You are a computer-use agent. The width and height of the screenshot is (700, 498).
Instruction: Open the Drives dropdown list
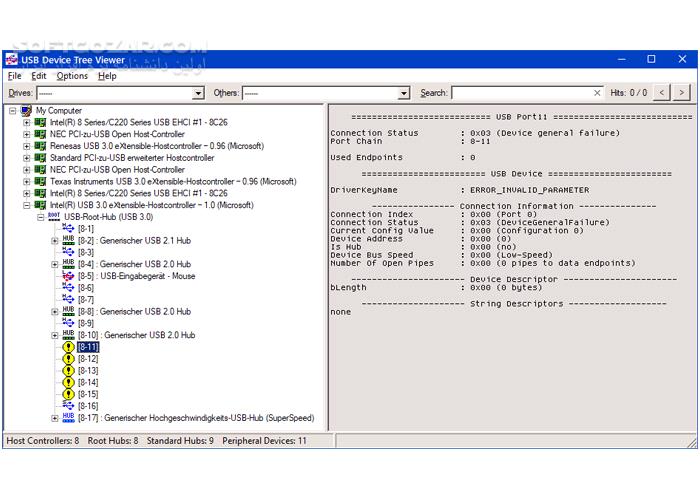[x=198, y=93]
